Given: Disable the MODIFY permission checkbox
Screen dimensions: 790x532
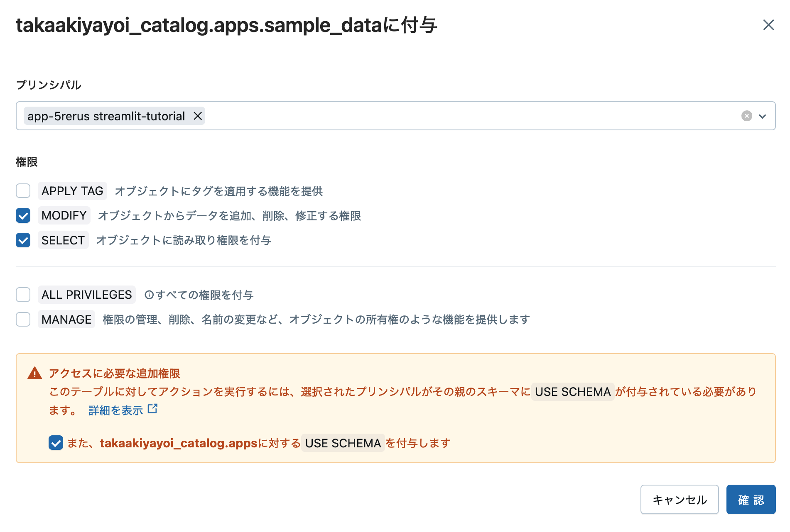Looking at the screenshot, I should point(23,215).
